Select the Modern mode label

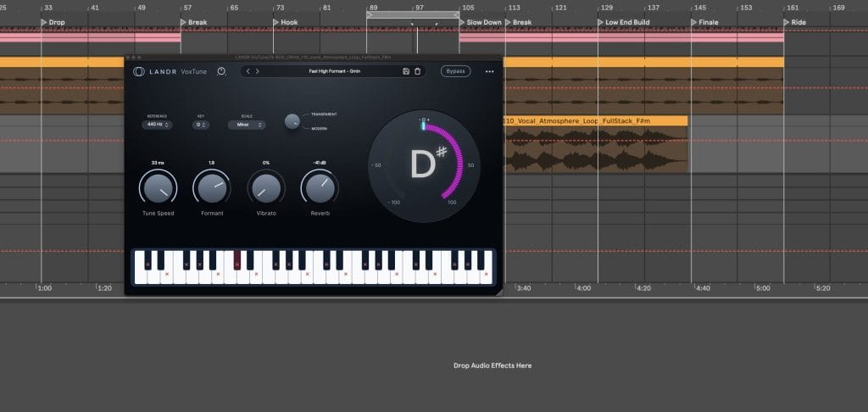click(x=320, y=128)
